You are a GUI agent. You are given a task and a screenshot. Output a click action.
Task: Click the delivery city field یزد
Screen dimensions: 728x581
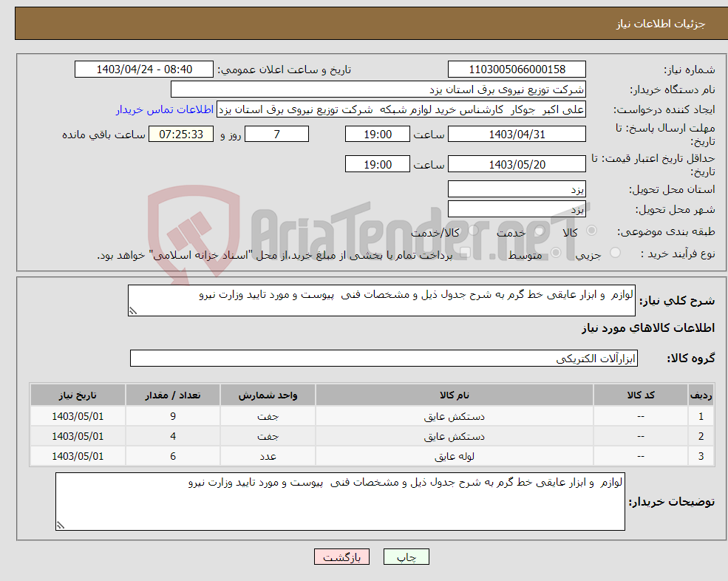click(517, 209)
